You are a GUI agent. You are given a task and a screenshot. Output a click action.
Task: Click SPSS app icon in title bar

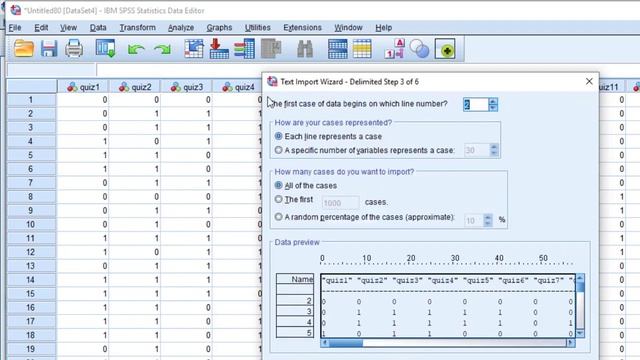coord(16,10)
